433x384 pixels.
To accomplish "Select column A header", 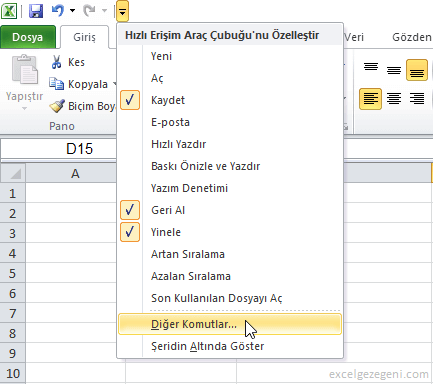I will click(x=75, y=173).
